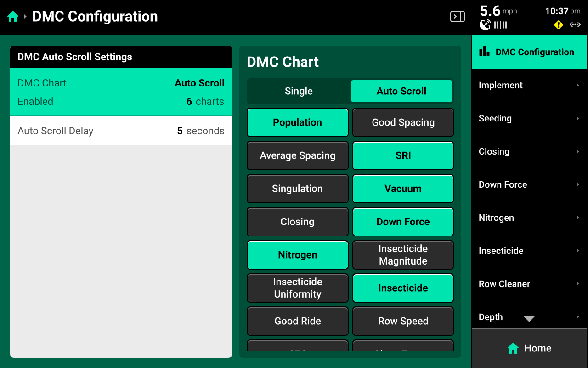
Task: Click the 5 seconds delay value
Action: tap(201, 131)
